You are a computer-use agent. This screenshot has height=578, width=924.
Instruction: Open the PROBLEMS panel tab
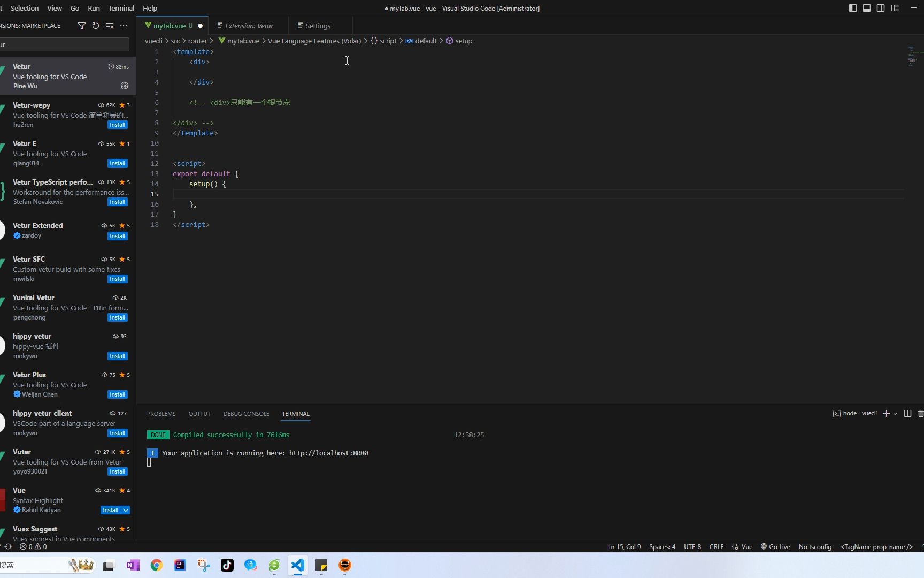click(x=161, y=414)
